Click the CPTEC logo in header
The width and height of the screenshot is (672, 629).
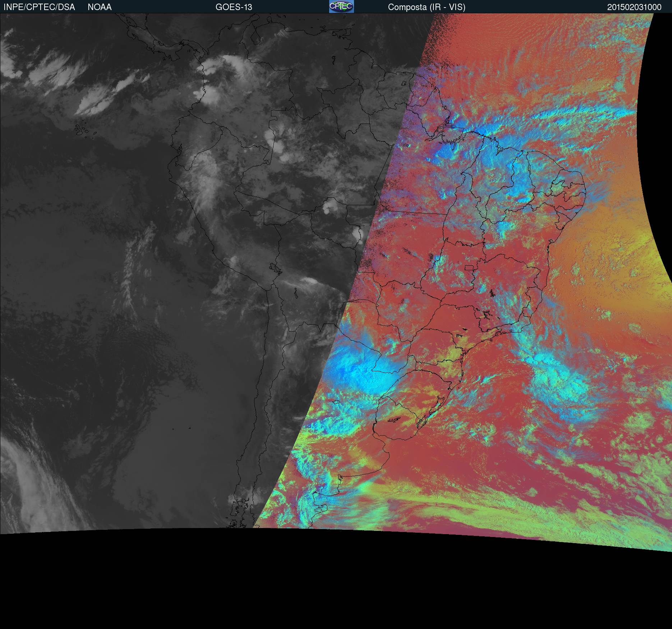[341, 6]
